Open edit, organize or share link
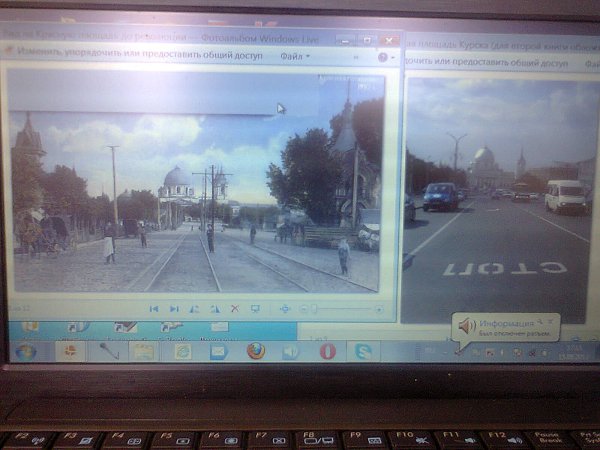 140,57
